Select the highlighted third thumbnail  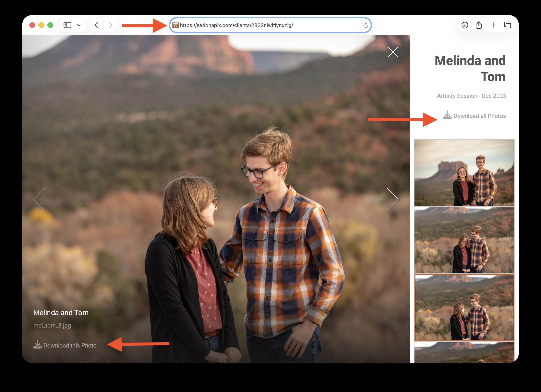pos(464,307)
